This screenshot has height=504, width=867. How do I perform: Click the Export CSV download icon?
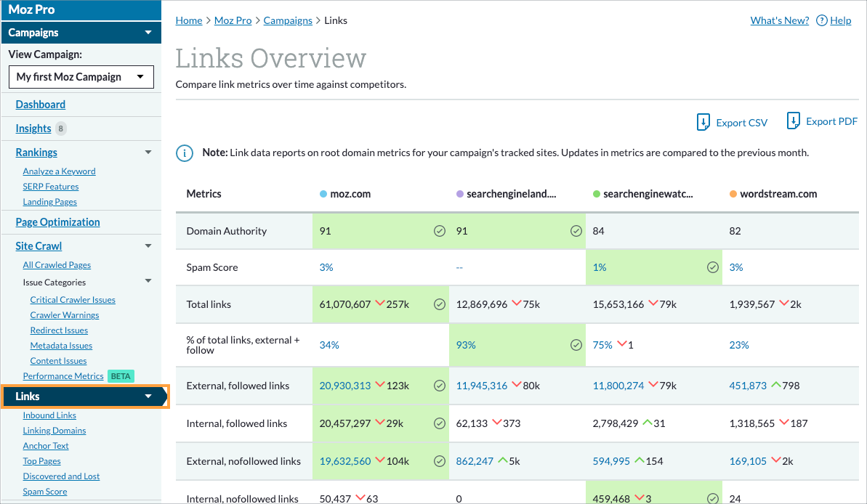[703, 121]
